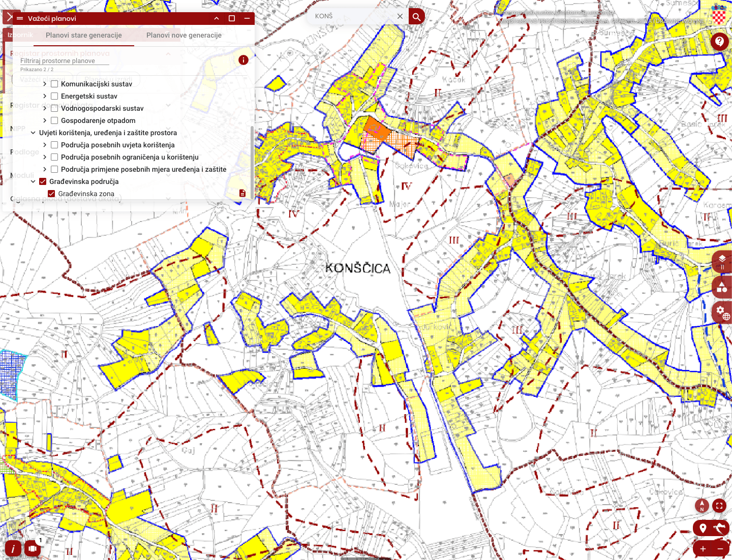The width and height of the screenshot is (732, 560).
Task: Open the help question mark button
Action: point(719,41)
